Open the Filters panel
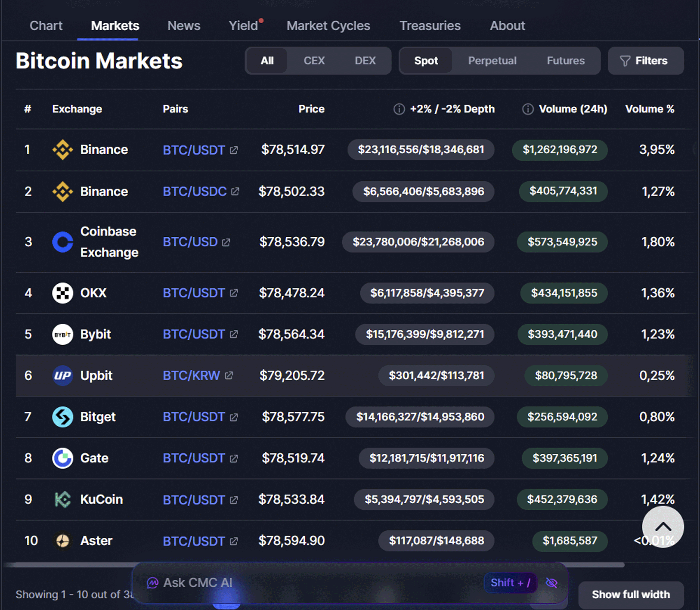This screenshot has height=610, width=700. pos(646,61)
